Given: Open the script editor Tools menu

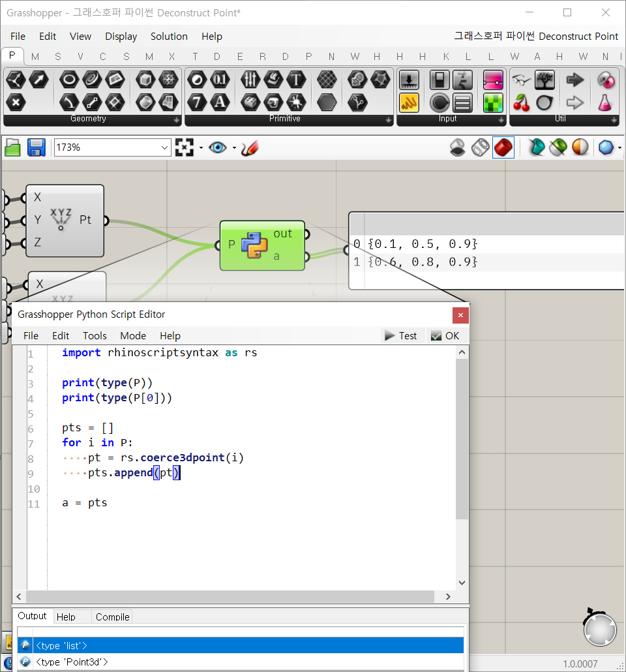Looking at the screenshot, I should point(95,335).
